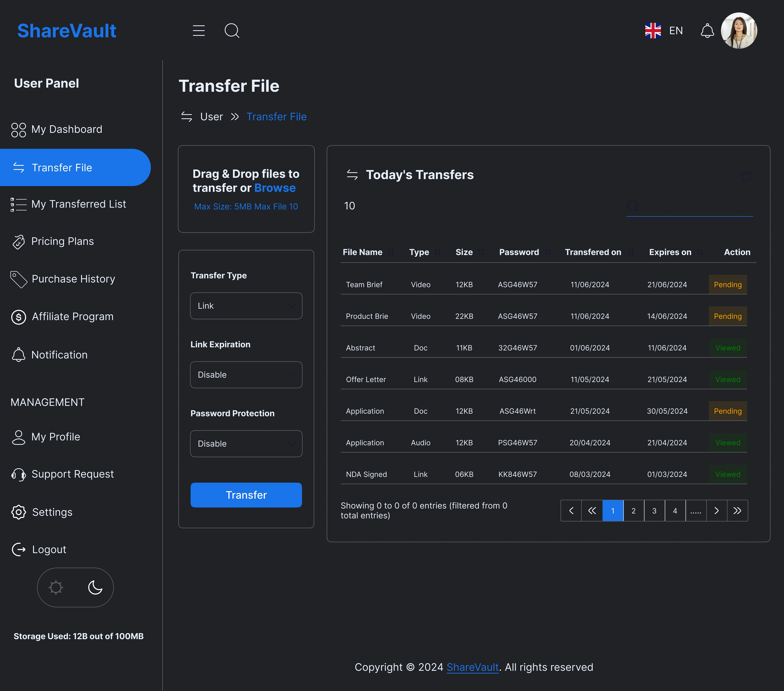Click the search magnifier icon in header
The height and width of the screenshot is (691, 784).
232,31
